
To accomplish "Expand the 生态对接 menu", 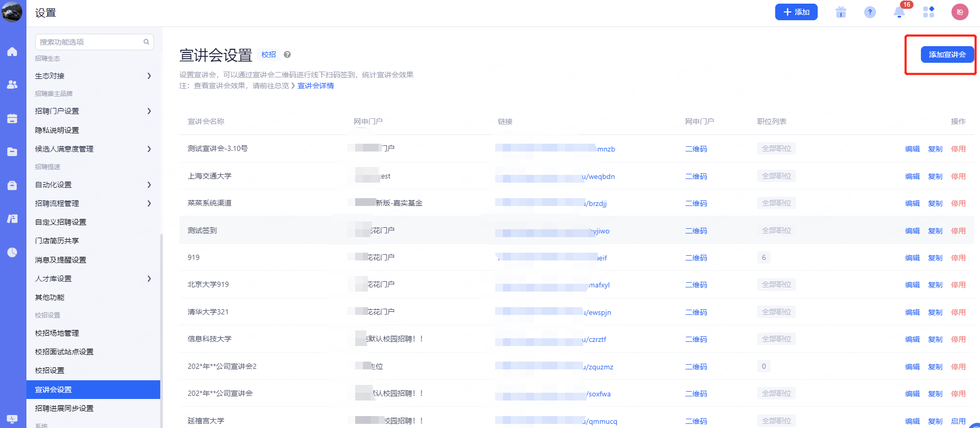I will click(93, 76).
